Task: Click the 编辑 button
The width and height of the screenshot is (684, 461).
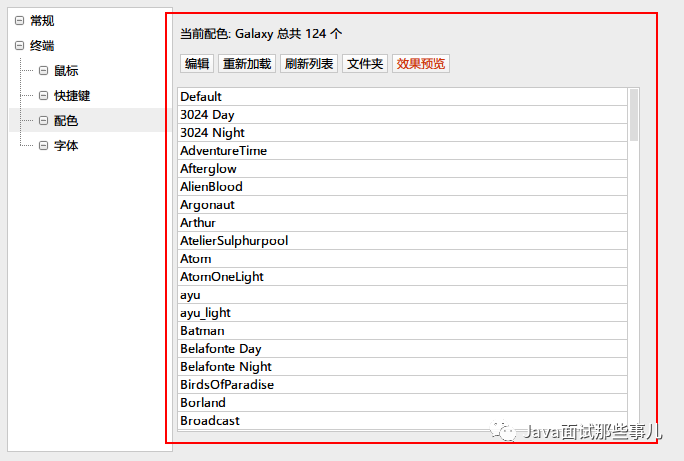Action: 197,64
